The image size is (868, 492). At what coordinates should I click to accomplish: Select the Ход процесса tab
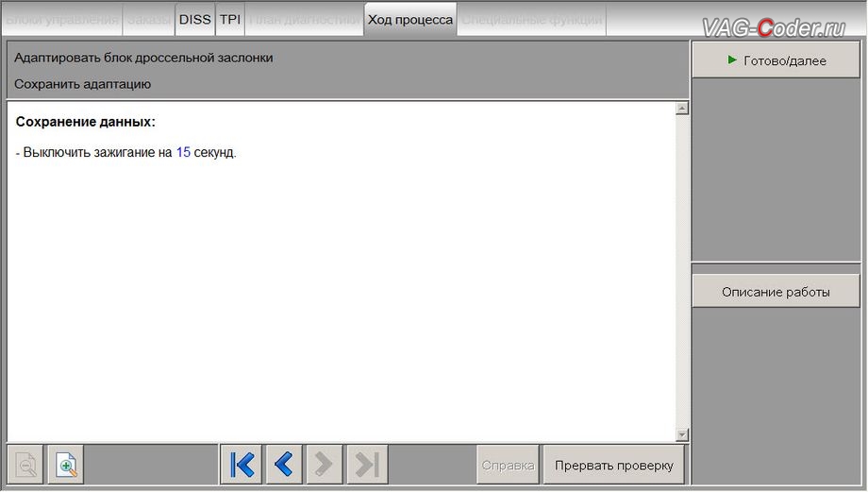[410, 20]
